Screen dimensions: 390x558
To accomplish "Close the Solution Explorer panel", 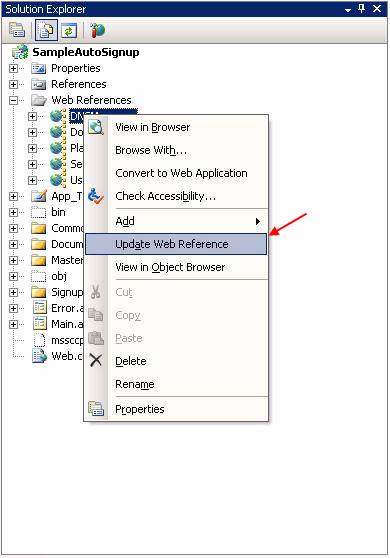I will 377,9.
